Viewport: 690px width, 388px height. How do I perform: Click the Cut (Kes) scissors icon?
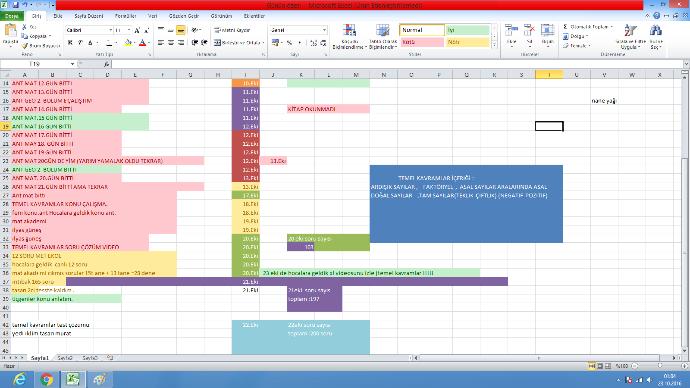(x=25, y=27)
